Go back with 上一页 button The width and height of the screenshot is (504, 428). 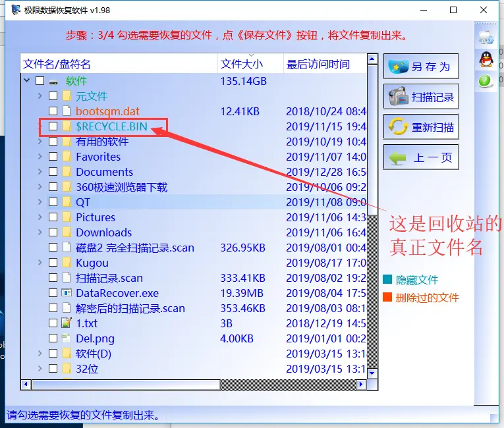pyautogui.click(x=421, y=157)
